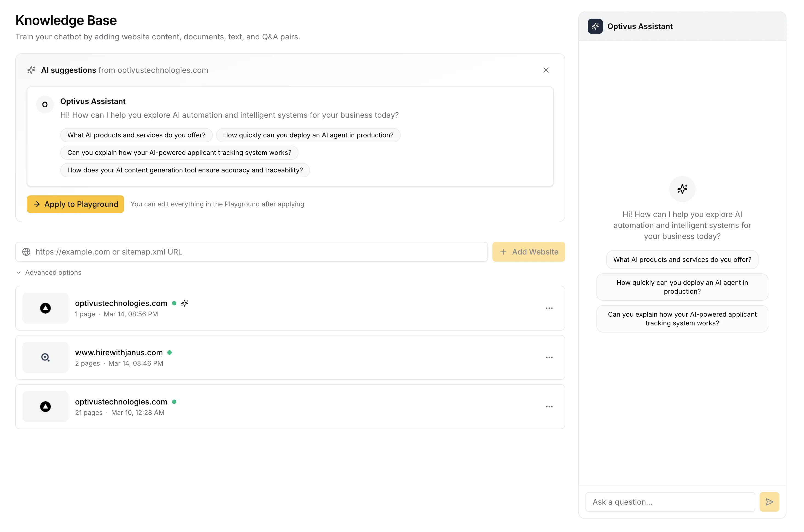Select suggestion about AI products and services in the AI suggestions card
Viewport: 804px width, 532px height.
point(136,135)
